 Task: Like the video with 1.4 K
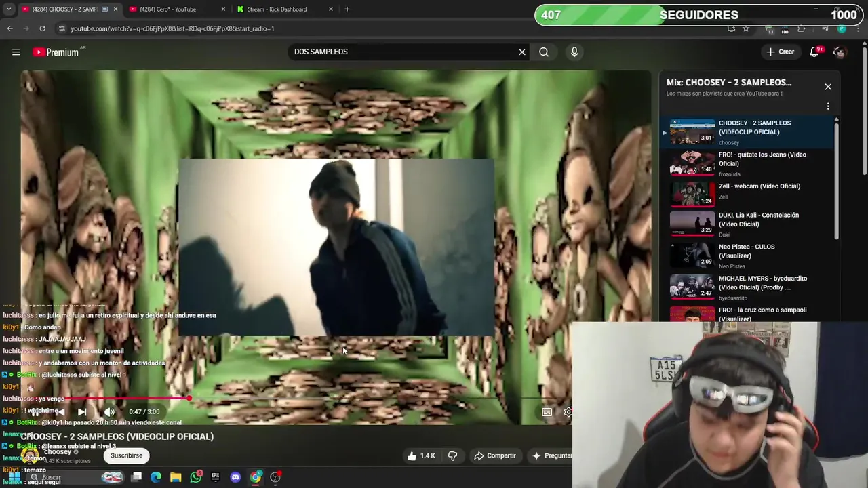click(x=421, y=455)
